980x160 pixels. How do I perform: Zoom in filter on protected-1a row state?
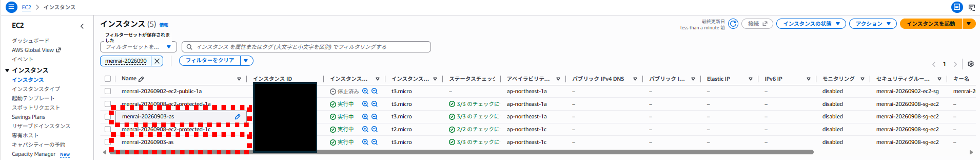(x=365, y=104)
